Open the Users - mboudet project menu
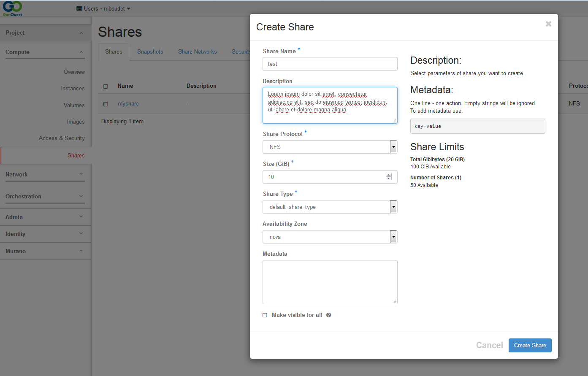 pos(103,8)
